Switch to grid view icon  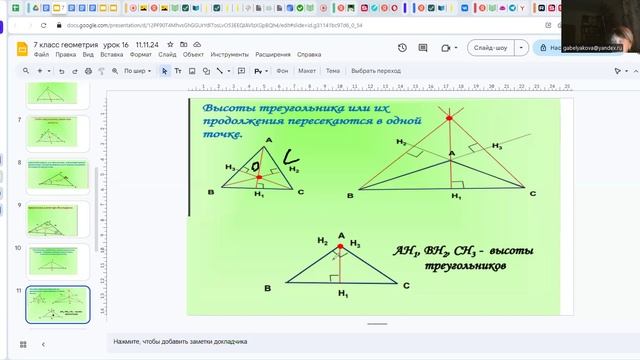coord(23,344)
